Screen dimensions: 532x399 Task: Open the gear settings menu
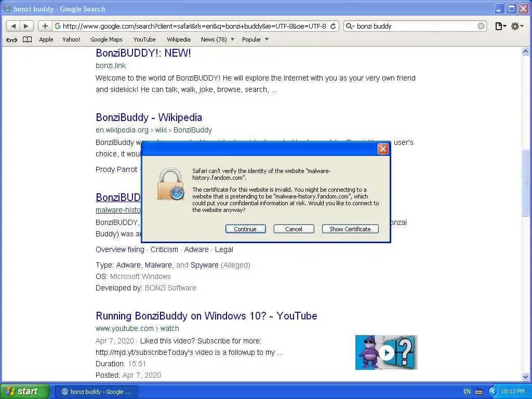coord(517,26)
